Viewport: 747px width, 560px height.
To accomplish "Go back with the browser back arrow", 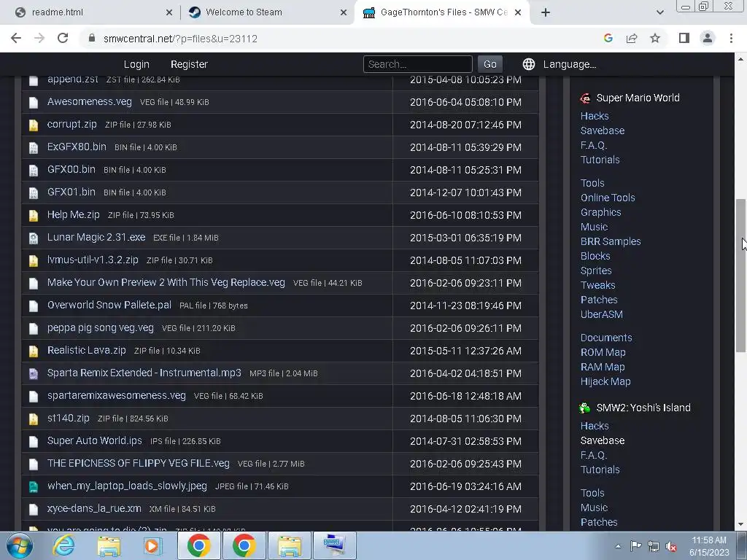I will 16,38.
